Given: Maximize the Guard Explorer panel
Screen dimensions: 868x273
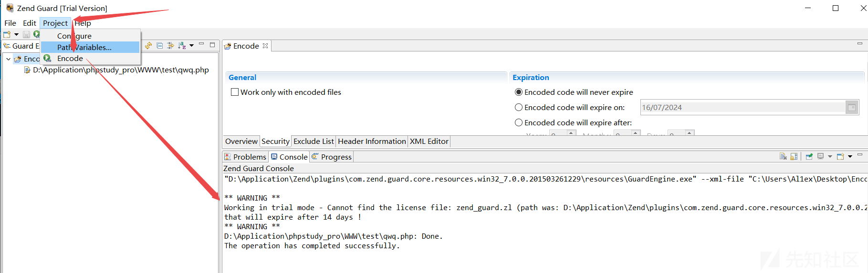Looking at the screenshot, I should (212, 45).
